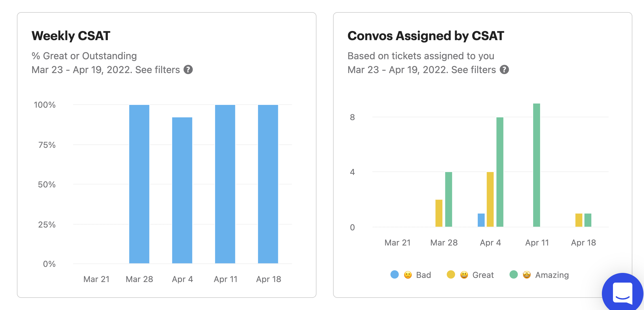Click the frowning Bad emoji in legend
Screen dimensions: 644x310
tap(408, 275)
